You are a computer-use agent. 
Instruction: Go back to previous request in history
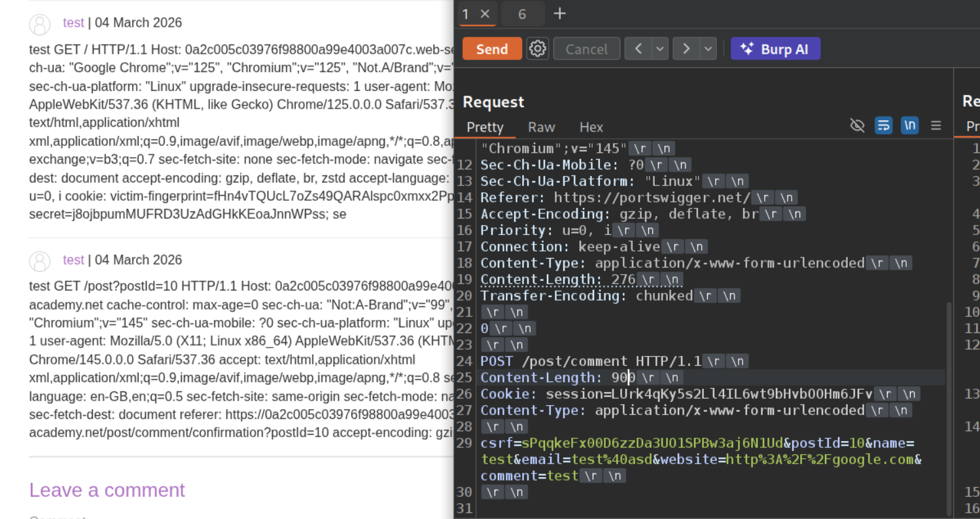[639, 48]
